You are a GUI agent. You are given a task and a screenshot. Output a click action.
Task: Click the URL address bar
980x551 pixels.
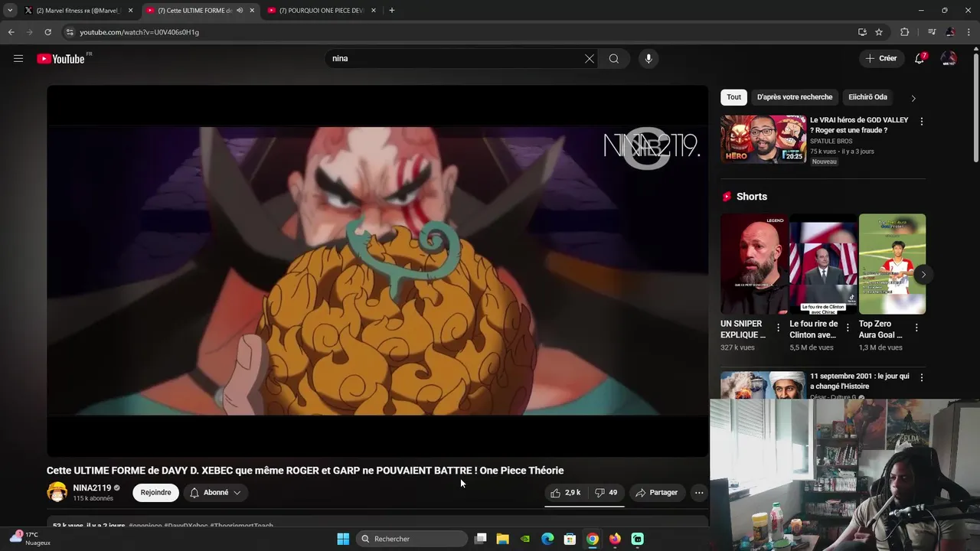459,32
